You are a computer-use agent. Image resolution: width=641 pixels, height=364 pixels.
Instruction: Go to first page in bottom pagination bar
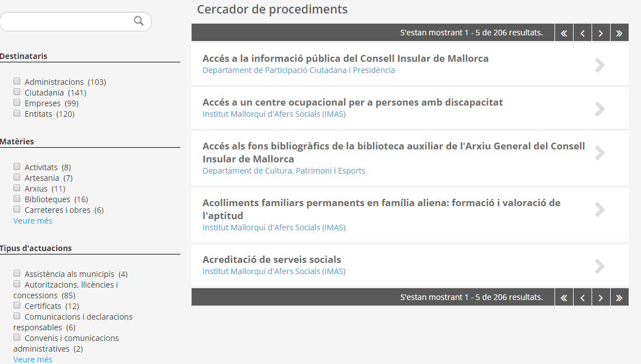point(563,298)
